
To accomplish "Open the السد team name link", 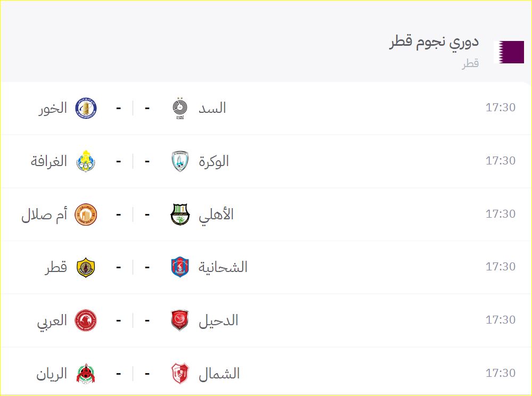I will point(212,108).
